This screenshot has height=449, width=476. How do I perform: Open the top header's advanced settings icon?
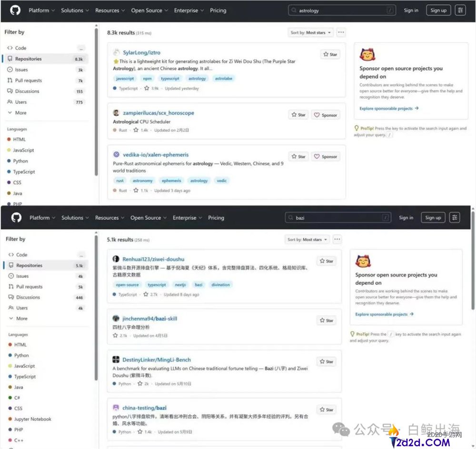460,10
